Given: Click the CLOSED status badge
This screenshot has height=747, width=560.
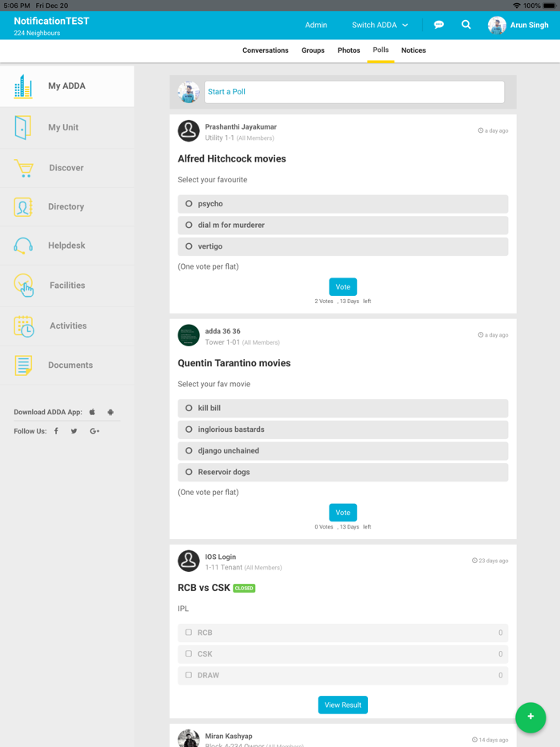Looking at the screenshot, I should (x=244, y=589).
